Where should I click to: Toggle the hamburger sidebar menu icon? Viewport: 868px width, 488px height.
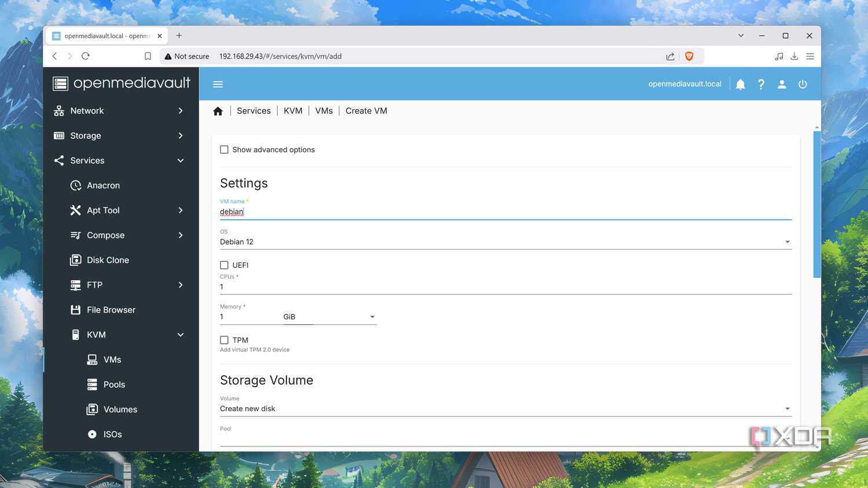tap(218, 84)
